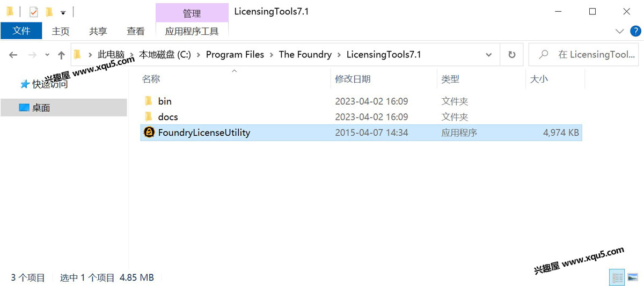
Task: Navigate to Program Files breadcrumb
Action: [235, 54]
